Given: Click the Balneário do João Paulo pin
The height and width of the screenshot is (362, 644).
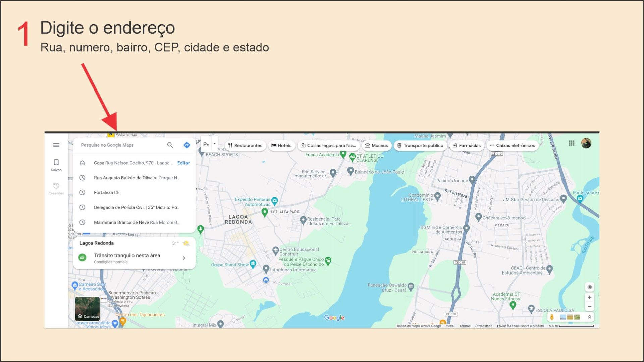Looking at the screenshot, I should pos(351,171).
